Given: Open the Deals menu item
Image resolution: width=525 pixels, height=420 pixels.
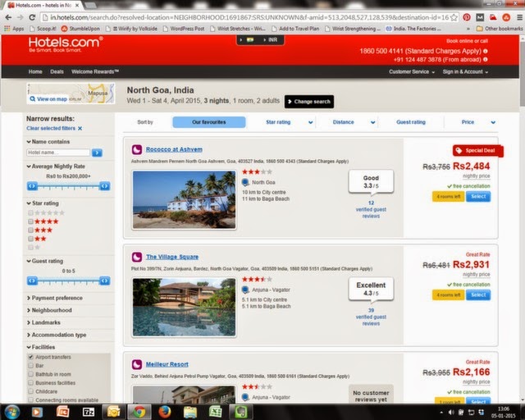Looking at the screenshot, I should (x=57, y=71).
